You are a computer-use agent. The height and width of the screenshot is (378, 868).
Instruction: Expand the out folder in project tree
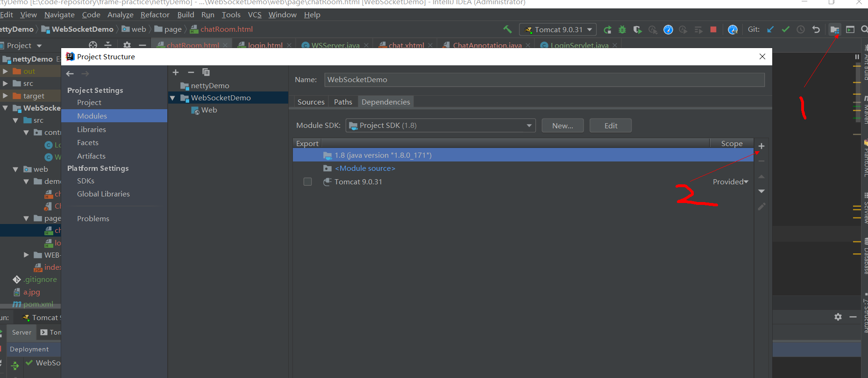coord(5,71)
